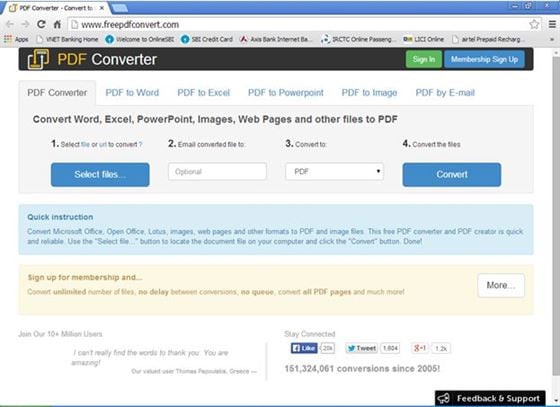Click the scrollbar down arrow
The width and height of the screenshot is (560, 407).
click(556, 400)
